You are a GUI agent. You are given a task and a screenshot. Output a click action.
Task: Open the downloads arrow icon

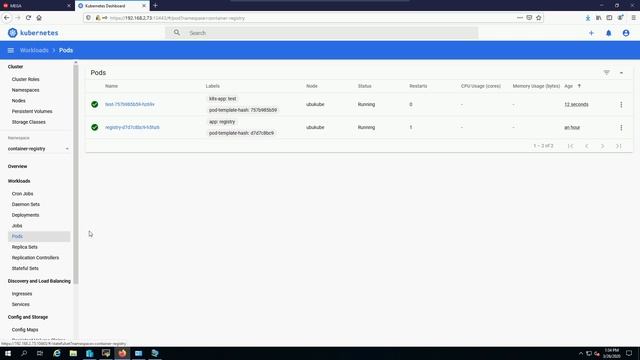(x=588, y=18)
